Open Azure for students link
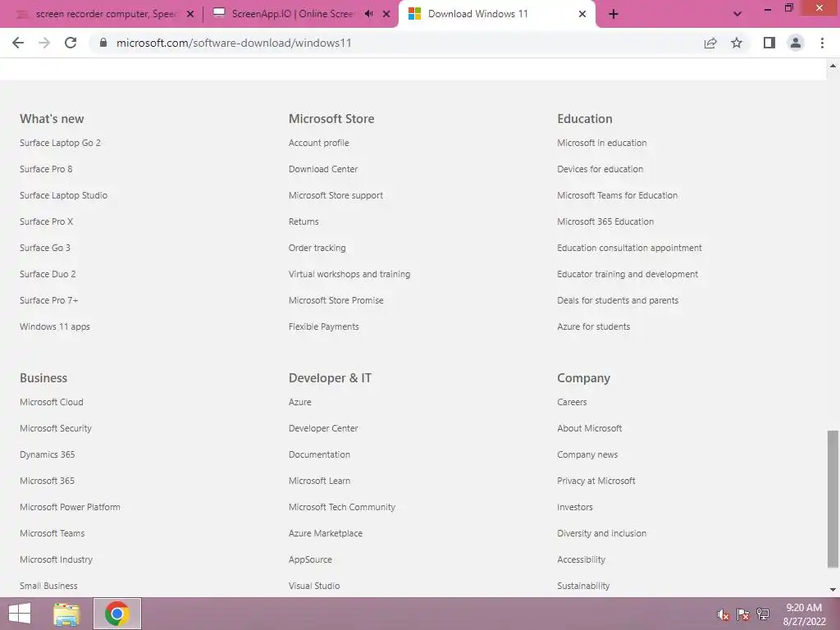This screenshot has height=630, width=840. (594, 326)
